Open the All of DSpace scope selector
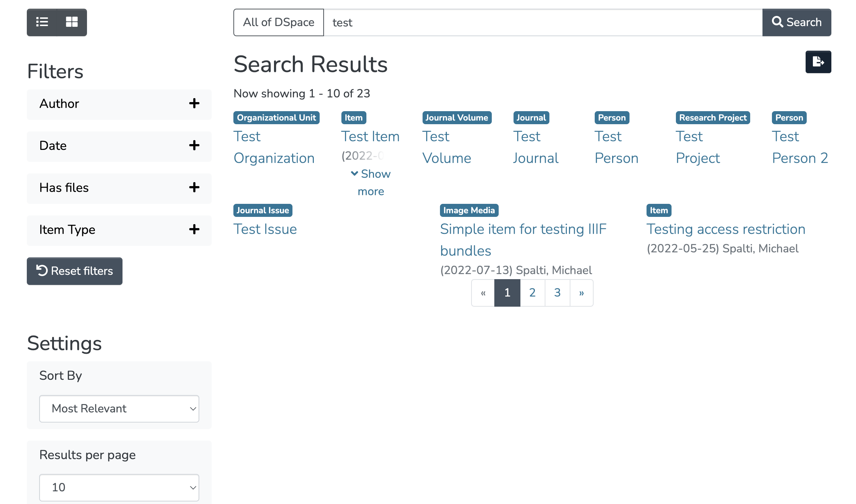Screen dimensions: 856x504 [278, 22]
